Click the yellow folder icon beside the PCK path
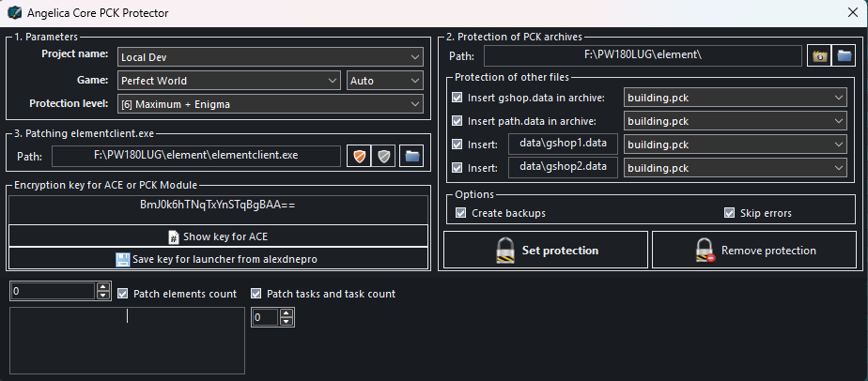 click(820, 56)
